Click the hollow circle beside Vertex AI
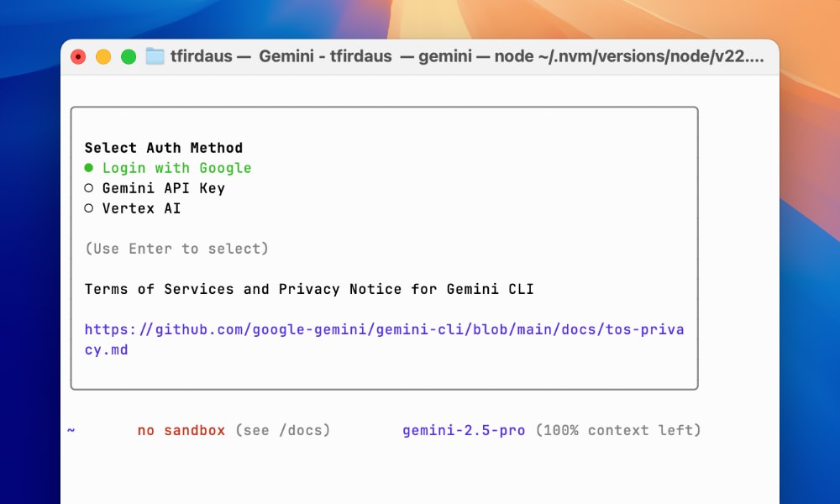The image size is (840, 504). click(x=88, y=207)
